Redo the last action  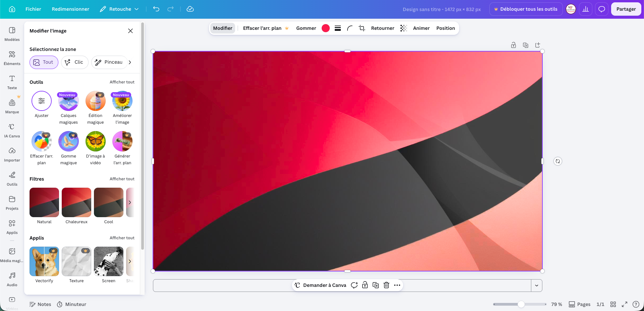point(170,9)
